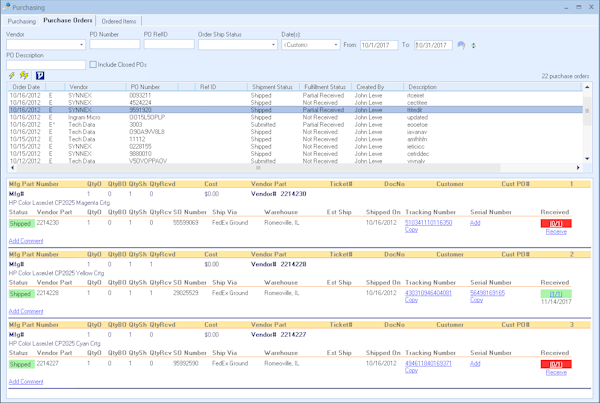
Task: Edit the To date field 10/31/2017
Action: point(433,45)
